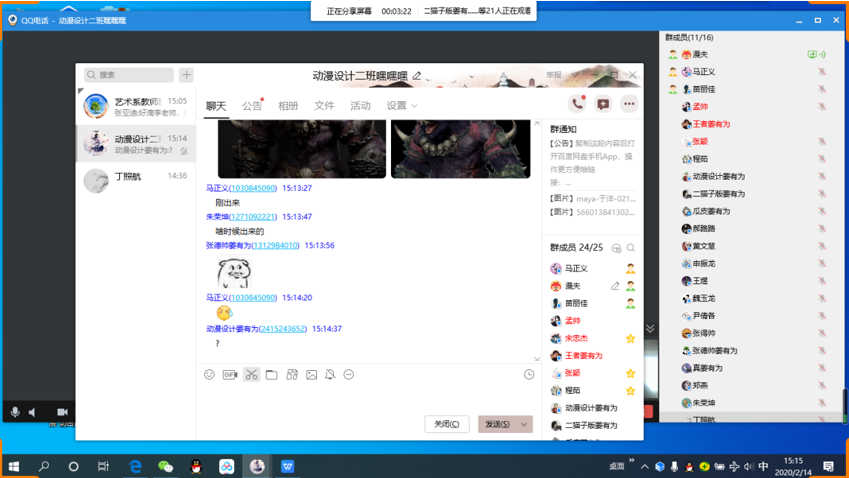This screenshot has height=478, width=849.
Task: Open the user ID link 1271092221
Action: 253,217
